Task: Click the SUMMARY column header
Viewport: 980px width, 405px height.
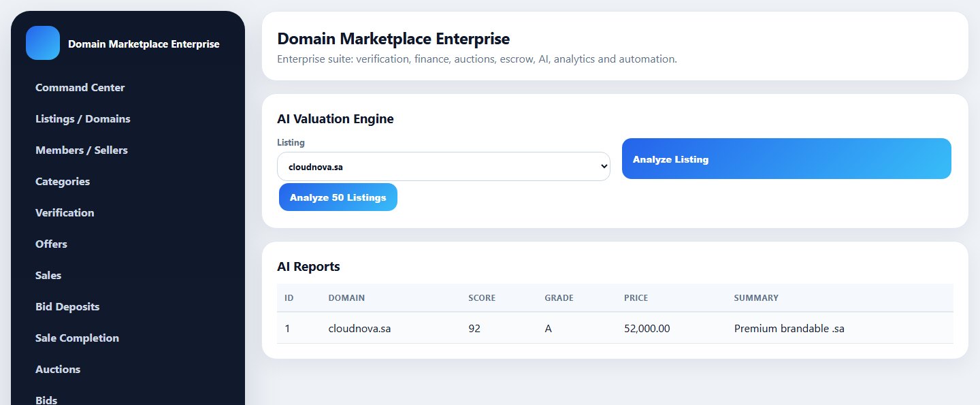Action: [x=756, y=298]
